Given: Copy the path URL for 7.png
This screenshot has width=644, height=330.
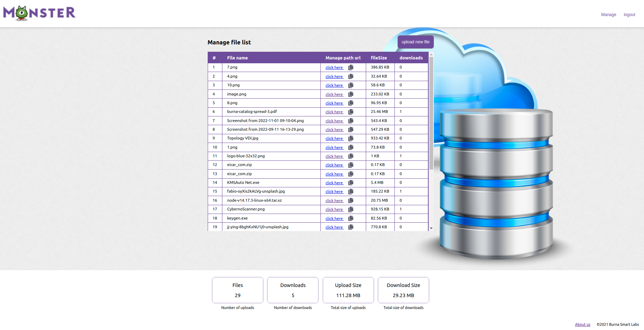Looking at the screenshot, I should [x=351, y=67].
